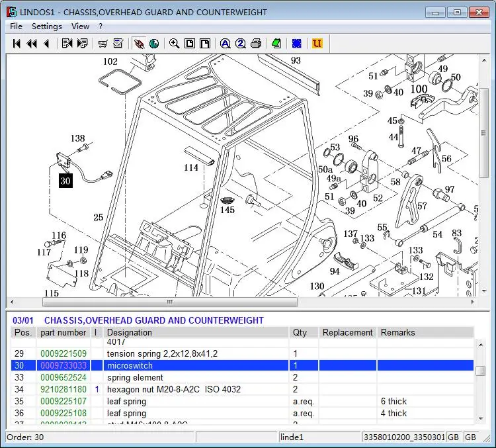Jump to first page toolbar icon
The width and height of the screenshot is (496, 448).
(17, 44)
